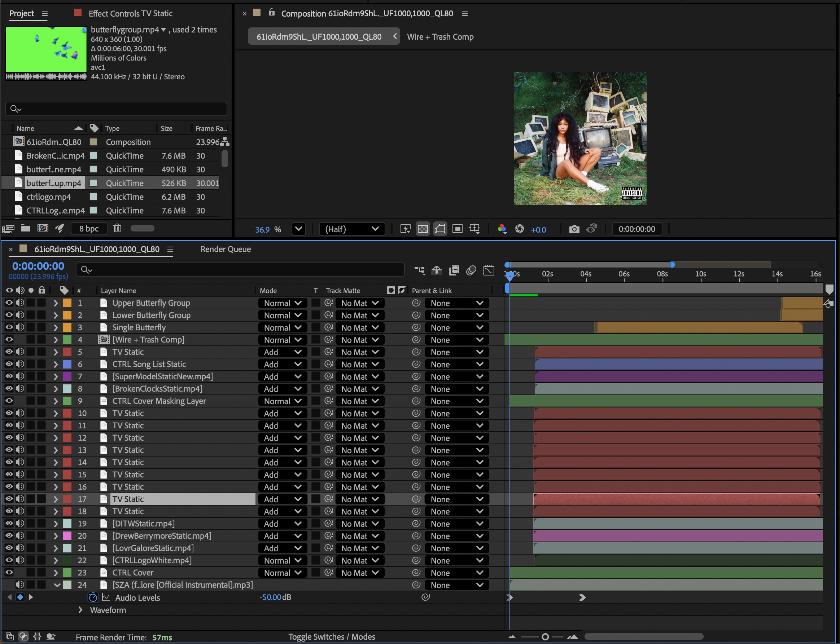Delete selected project item with trash icon

[117, 229]
